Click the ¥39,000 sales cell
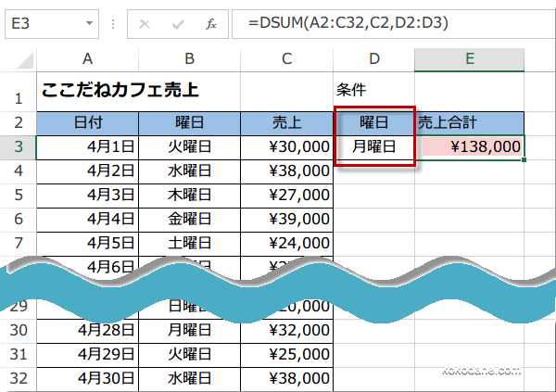 [x=287, y=220]
